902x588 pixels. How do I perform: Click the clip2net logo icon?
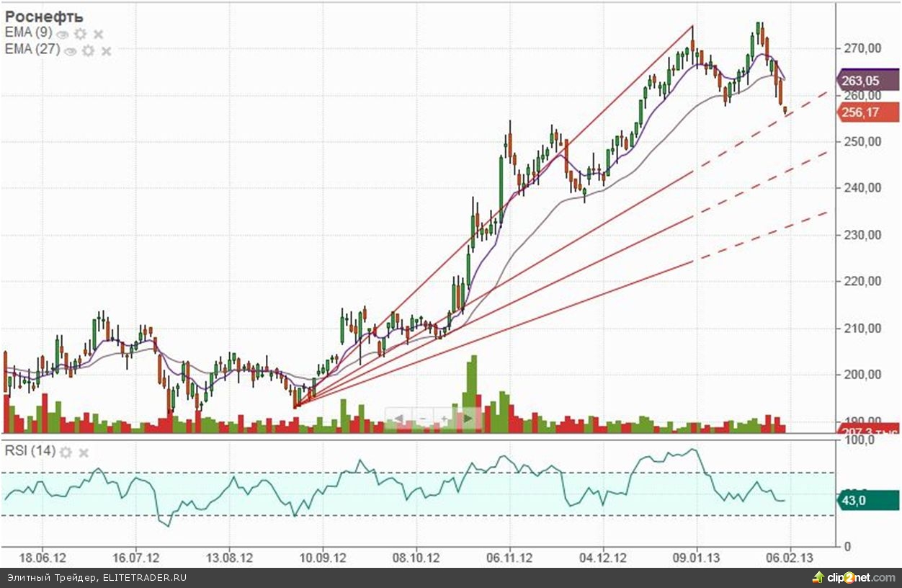[x=818, y=577]
